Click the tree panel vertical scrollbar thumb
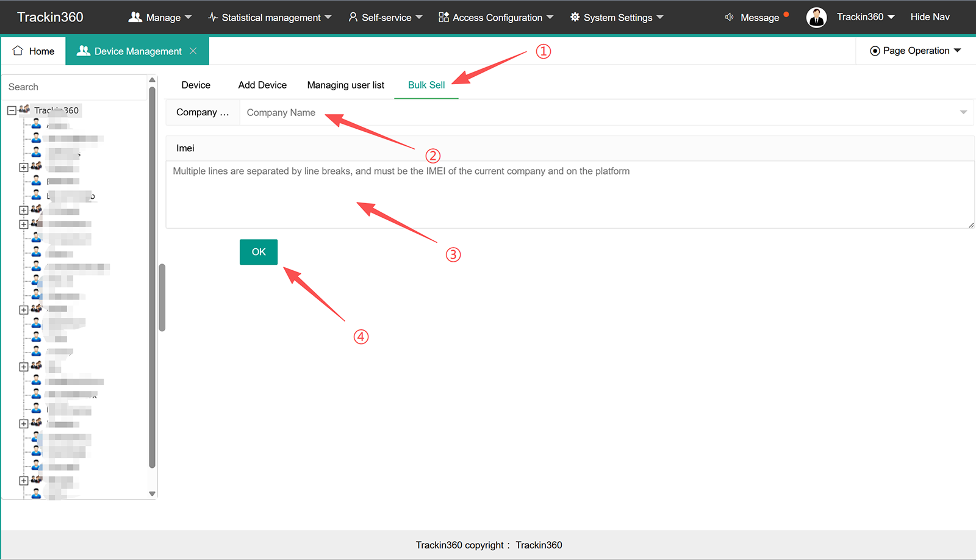 tap(152, 278)
